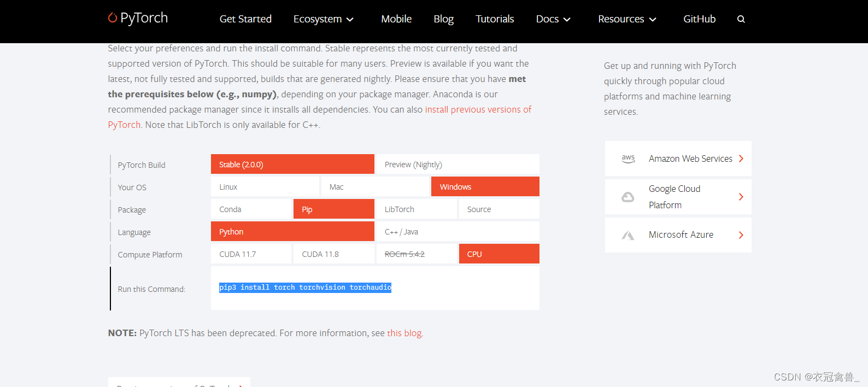
Task: Click the pip3 install command text
Action: (x=305, y=288)
